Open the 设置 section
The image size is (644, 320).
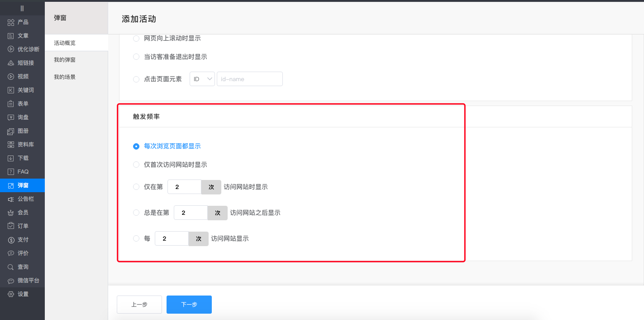click(x=22, y=294)
